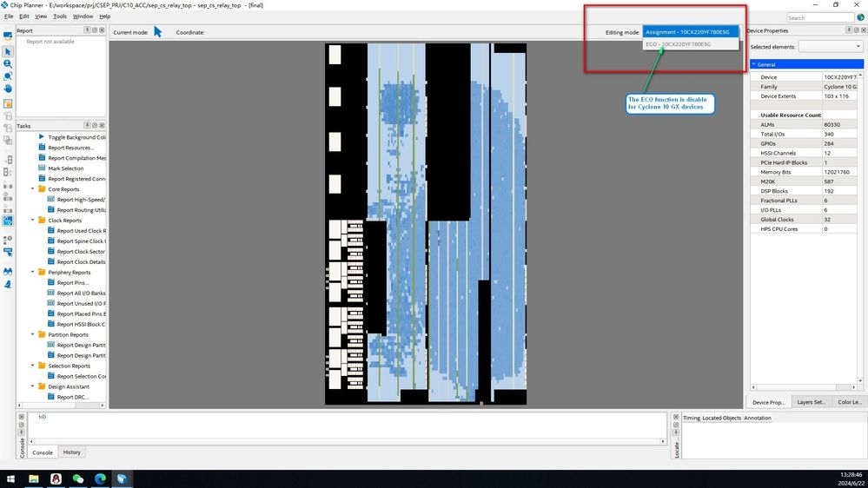This screenshot has width=868, height=488.
Task: Switch to the Device Properties bottom tab
Action: click(768, 402)
